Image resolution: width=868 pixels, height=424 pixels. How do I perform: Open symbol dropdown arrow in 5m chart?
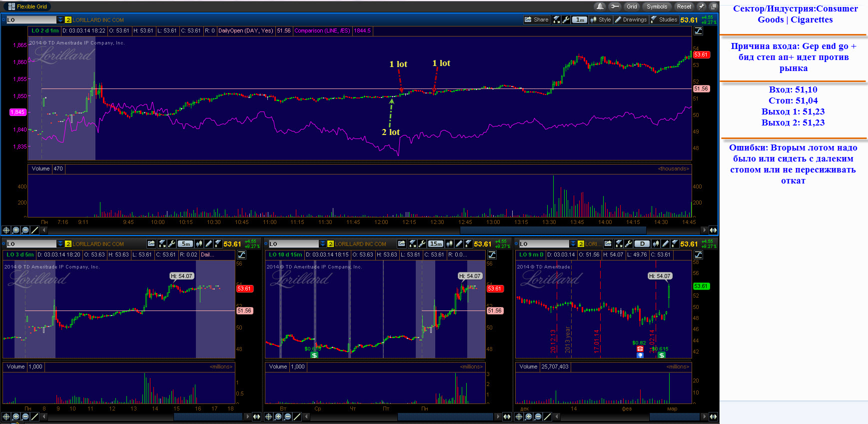[x=60, y=243]
